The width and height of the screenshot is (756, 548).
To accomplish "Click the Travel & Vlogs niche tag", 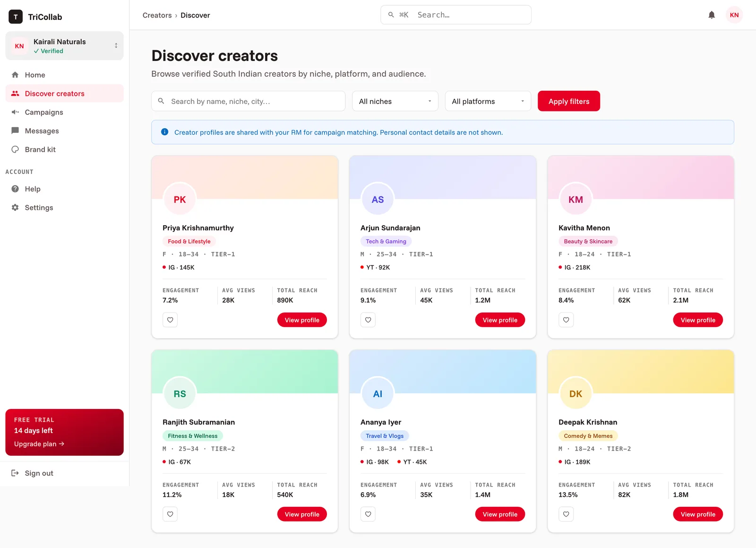I will click(x=385, y=436).
